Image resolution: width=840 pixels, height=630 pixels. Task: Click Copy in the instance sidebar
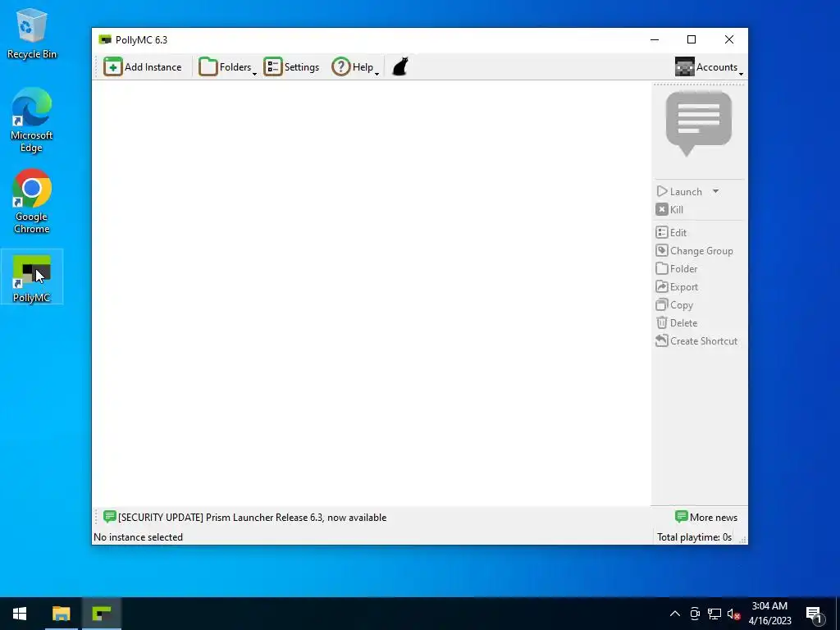coord(674,305)
